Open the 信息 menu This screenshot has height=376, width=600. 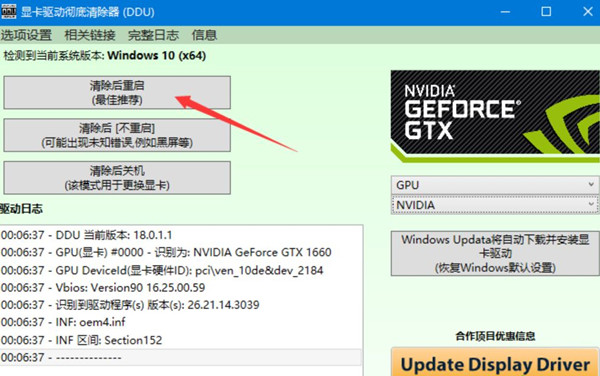[204, 35]
